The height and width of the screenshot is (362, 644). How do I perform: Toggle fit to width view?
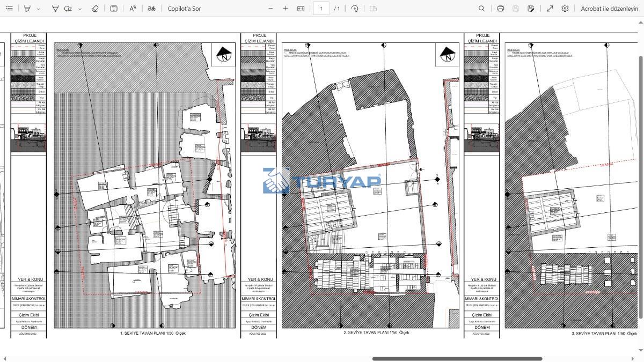pos(301,9)
